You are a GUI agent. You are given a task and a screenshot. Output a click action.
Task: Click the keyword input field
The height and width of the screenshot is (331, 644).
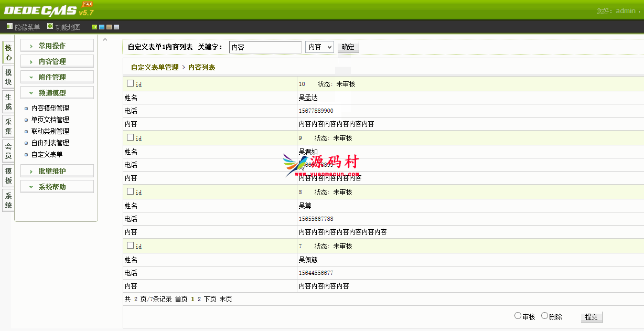pos(265,47)
